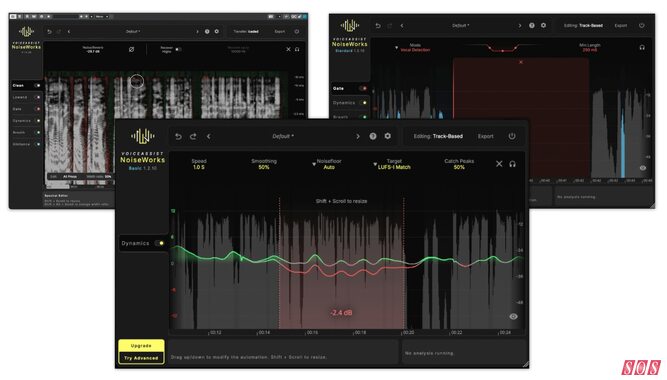Viewport: 667px width, 380px height.
Task: Click Min Length 250 ms value in right window
Action: (x=590, y=50)
